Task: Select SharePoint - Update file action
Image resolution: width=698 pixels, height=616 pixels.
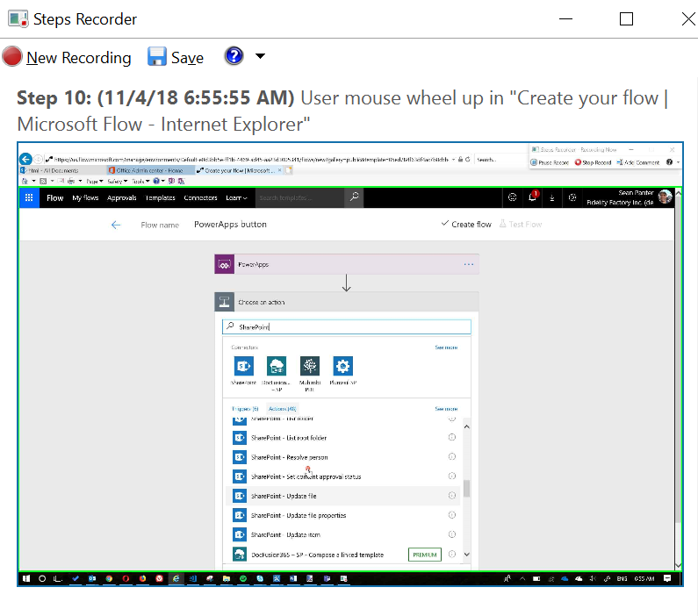Action: [x=344, y=496]
